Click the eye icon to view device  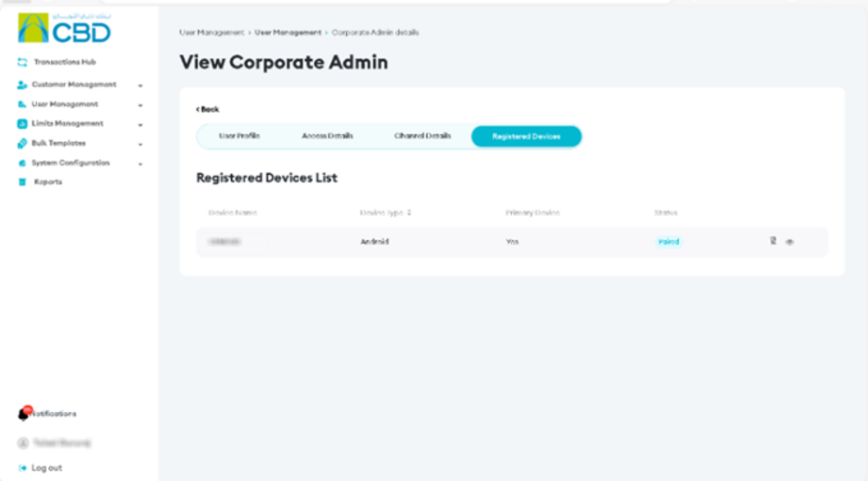tap(789, 242)
